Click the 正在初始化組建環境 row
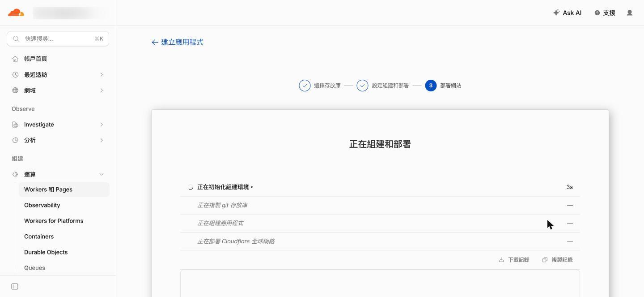This screenshot has width=644, height=297. pyautogui.click(x=380, y=187)
